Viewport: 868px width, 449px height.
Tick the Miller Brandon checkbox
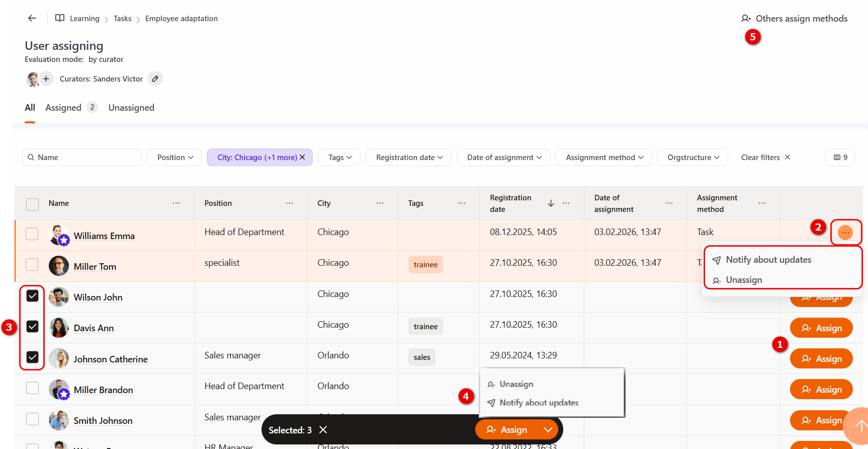32,388
